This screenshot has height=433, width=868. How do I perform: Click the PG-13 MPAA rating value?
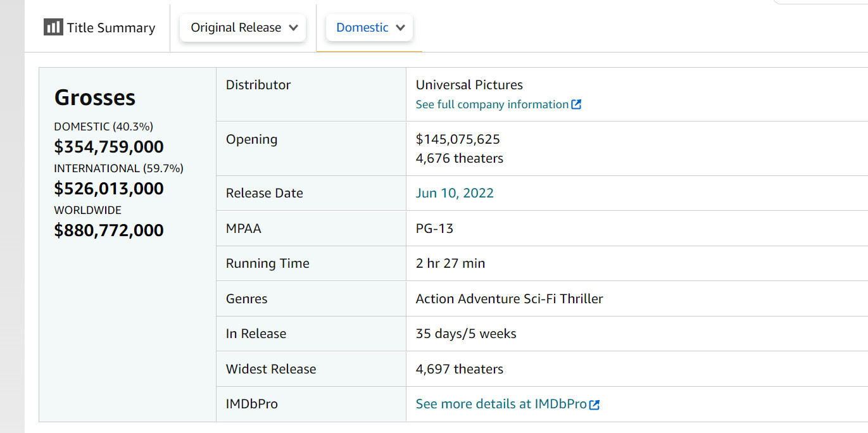[x=434, y=229]
